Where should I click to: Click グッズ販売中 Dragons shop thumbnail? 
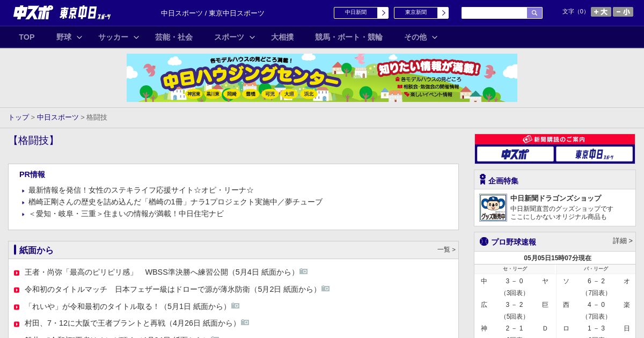[493, 208]
